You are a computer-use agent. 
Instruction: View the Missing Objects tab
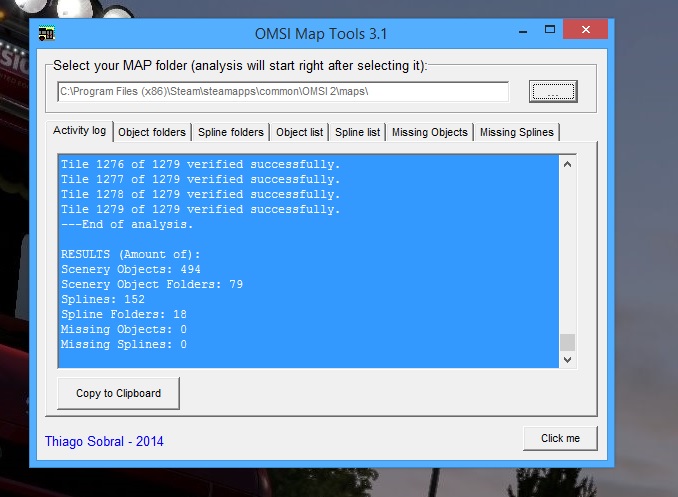point(429,132)
